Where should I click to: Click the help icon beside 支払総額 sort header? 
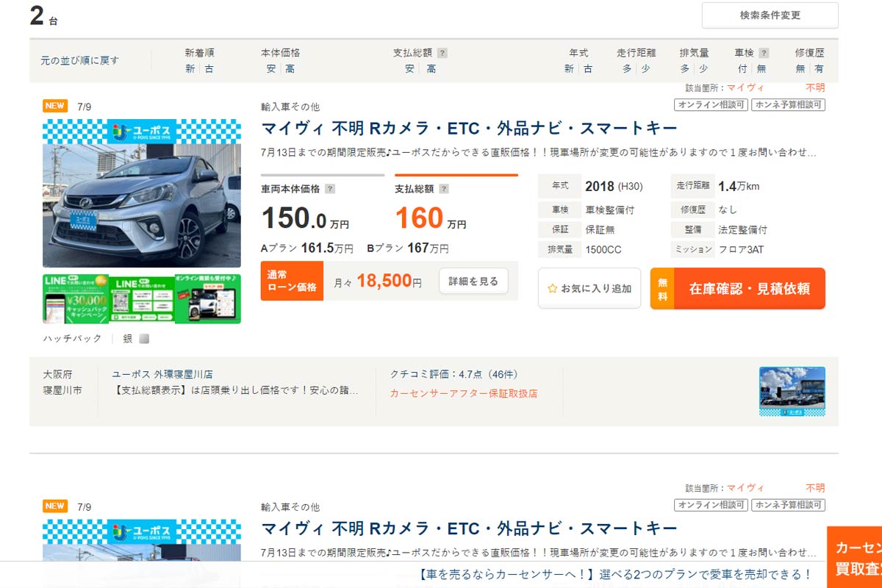[442, 53]
